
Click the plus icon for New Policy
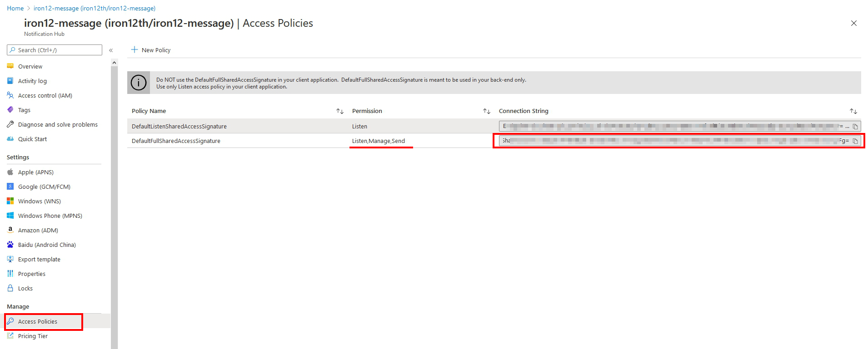(135, 50)
